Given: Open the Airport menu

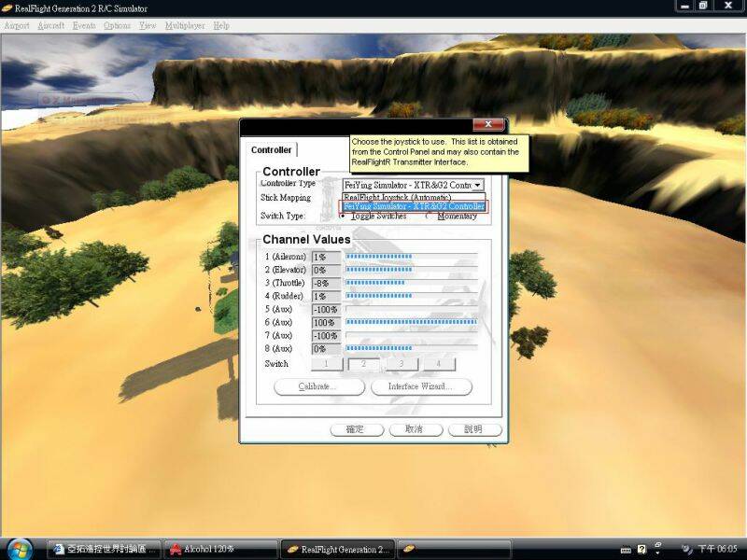Looking at the screenshot, I should (x=17, y=26).
